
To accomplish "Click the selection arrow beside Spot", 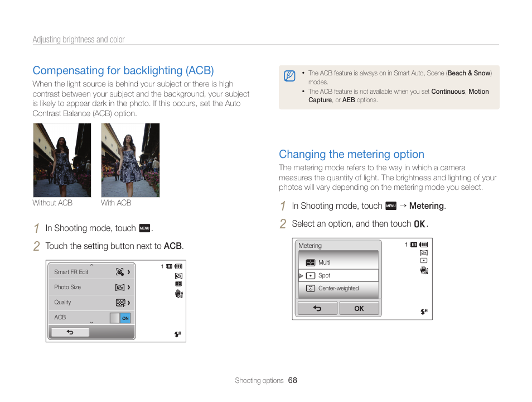I will coord(301,276).
